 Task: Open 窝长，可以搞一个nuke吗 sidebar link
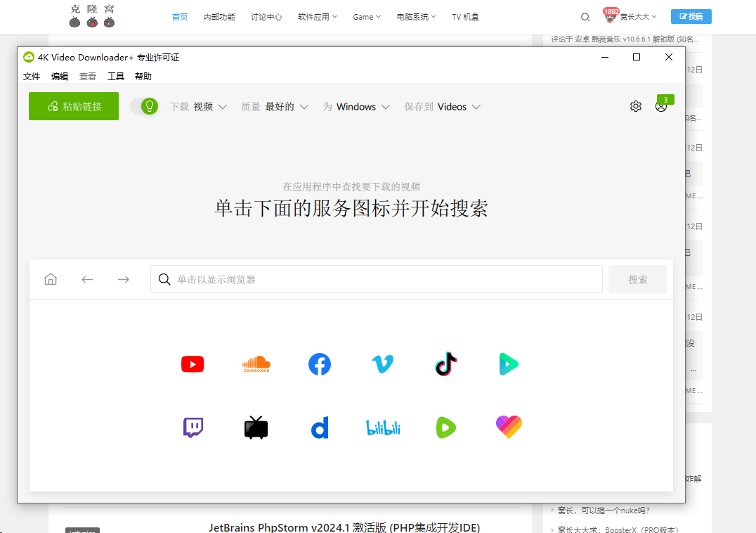click(604, 510)
